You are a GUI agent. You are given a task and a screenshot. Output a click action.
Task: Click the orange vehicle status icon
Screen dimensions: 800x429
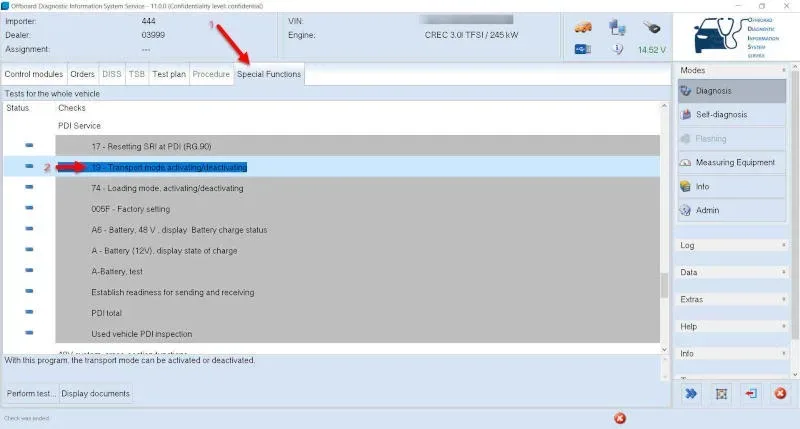(x=583, y=28)
